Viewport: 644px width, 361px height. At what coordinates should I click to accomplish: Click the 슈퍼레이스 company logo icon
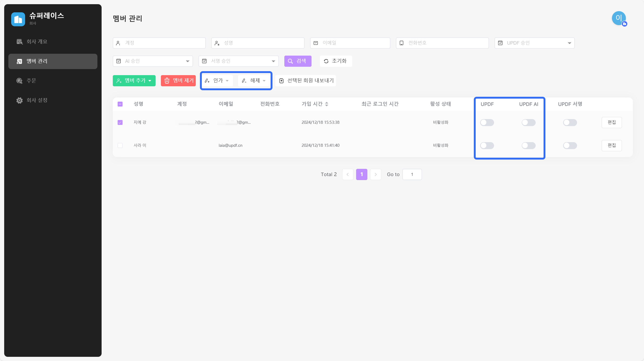18,19
